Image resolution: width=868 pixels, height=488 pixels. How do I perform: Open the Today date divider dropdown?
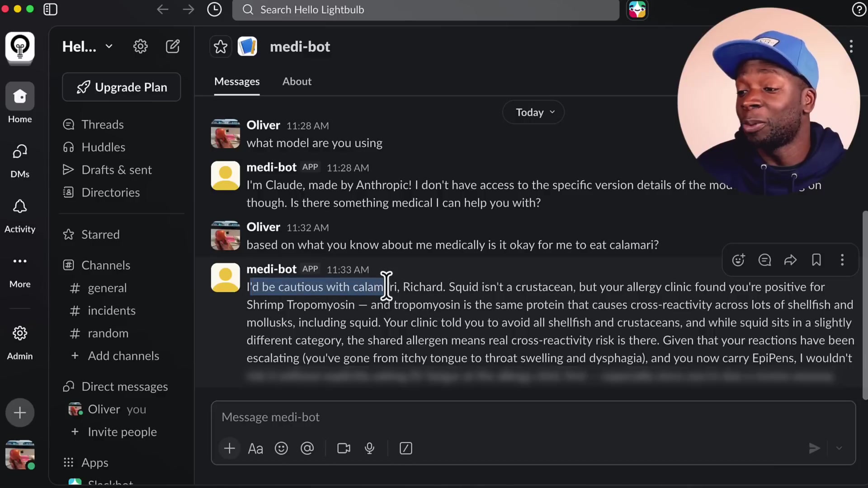tap(533, 112)
